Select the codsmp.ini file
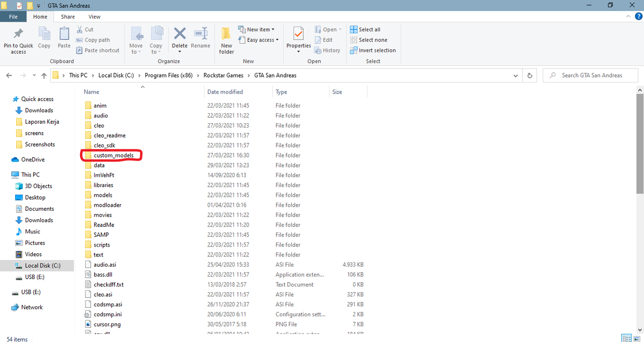The image size is (644, 342). [x=108, y=314]
